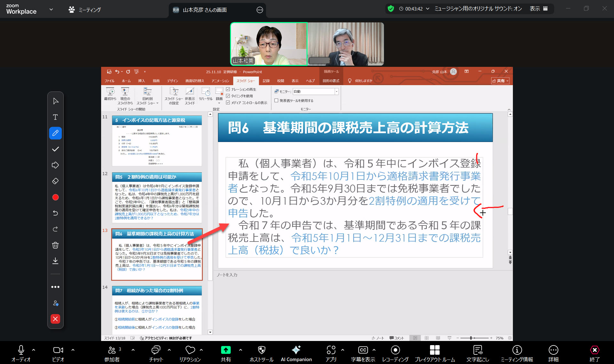Click the 終了 end meeting button
The image size is (614, 364).
[x=594, y=353]
